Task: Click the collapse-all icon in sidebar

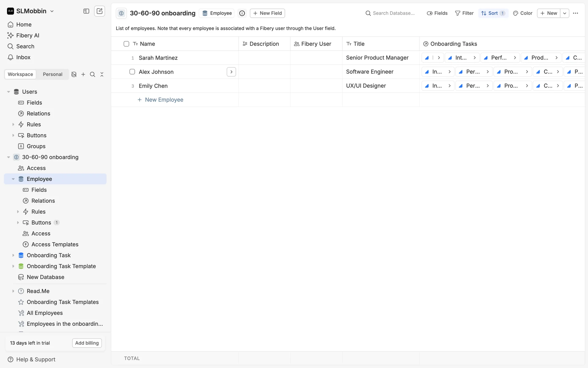Action: point(102,75)
